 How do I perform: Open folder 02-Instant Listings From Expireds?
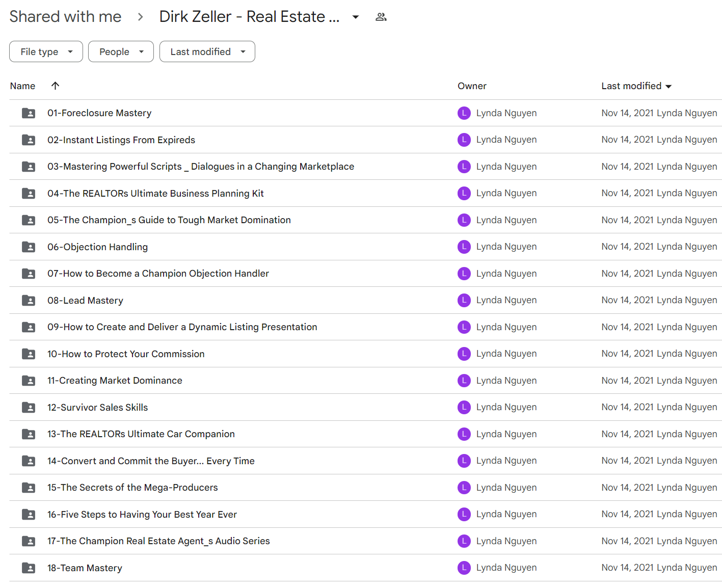(x=121, y=140)
